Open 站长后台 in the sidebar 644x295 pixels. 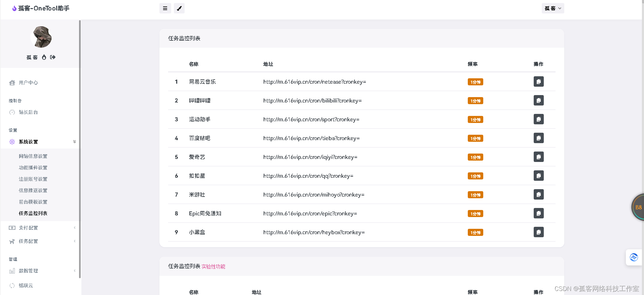28,112
